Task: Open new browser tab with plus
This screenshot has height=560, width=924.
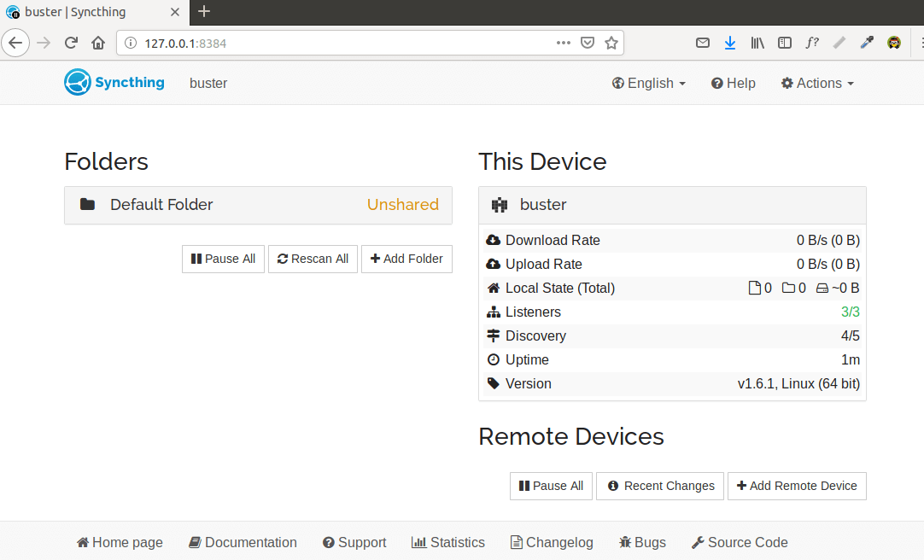Action: pyautogui.click(x=204, y=11)
